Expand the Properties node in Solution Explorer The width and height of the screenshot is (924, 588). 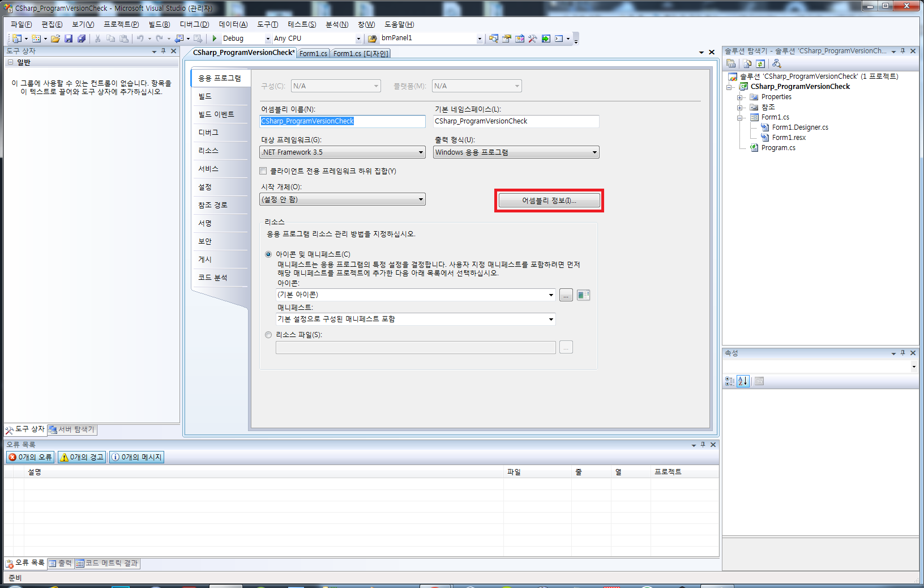click(740, 97)
